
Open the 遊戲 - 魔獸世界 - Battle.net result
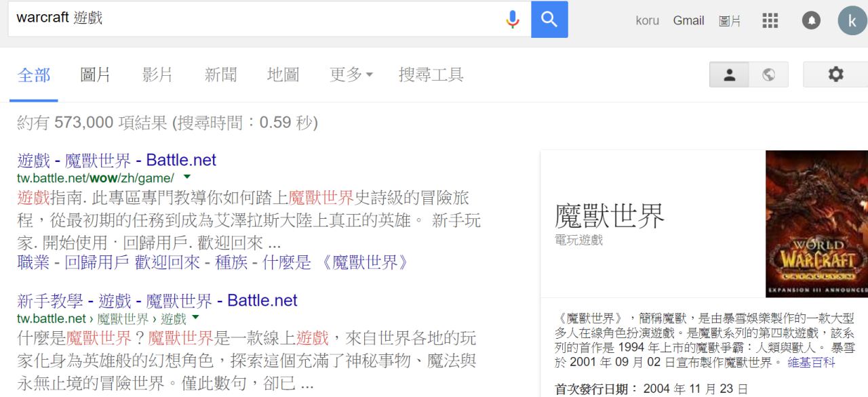[117, 161]
